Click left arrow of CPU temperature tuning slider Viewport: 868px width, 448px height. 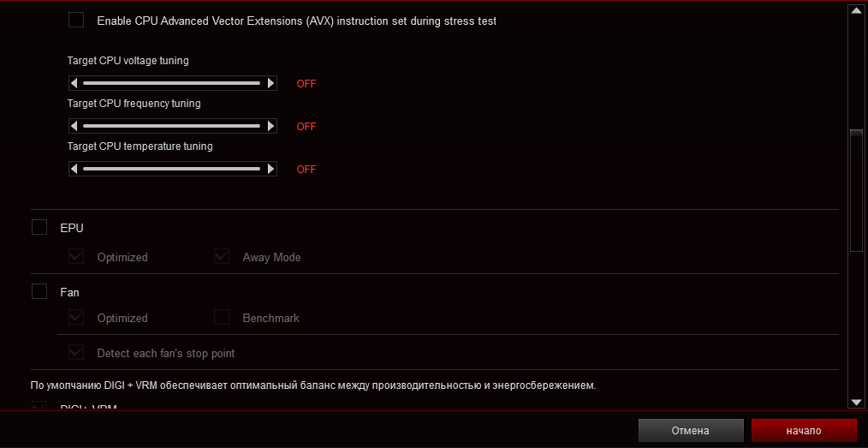(74, 169)
